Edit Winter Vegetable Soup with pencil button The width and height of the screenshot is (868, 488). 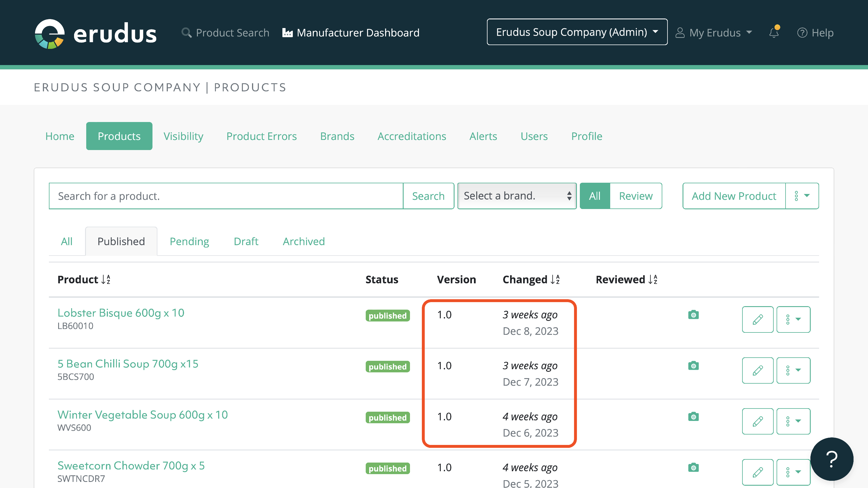point(758,421)
